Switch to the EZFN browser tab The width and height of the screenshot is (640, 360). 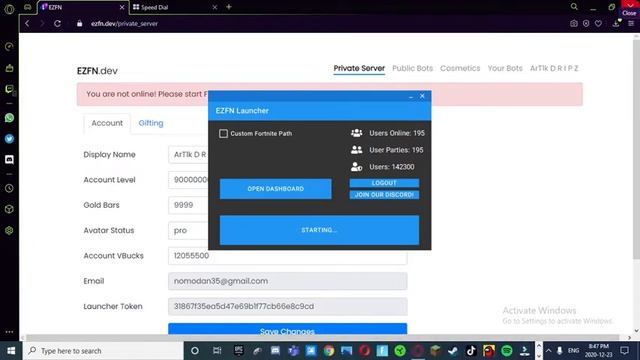pos(83,7)
